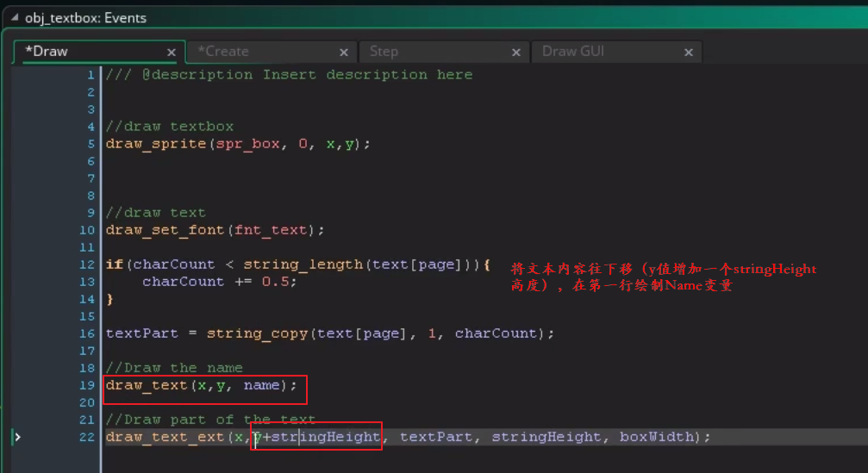Place cursor in draw_sprite(spr_box, 0, x,y); line

click(x=238, y=144)
